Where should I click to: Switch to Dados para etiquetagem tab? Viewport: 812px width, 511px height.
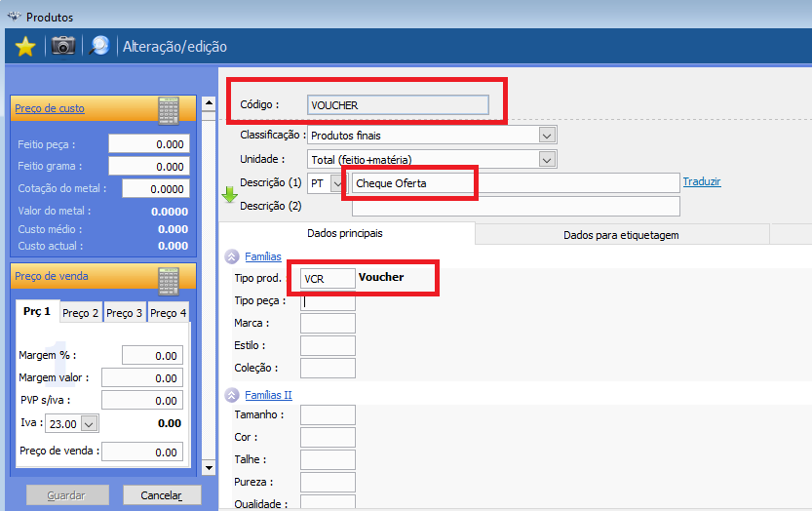(621, 235)
